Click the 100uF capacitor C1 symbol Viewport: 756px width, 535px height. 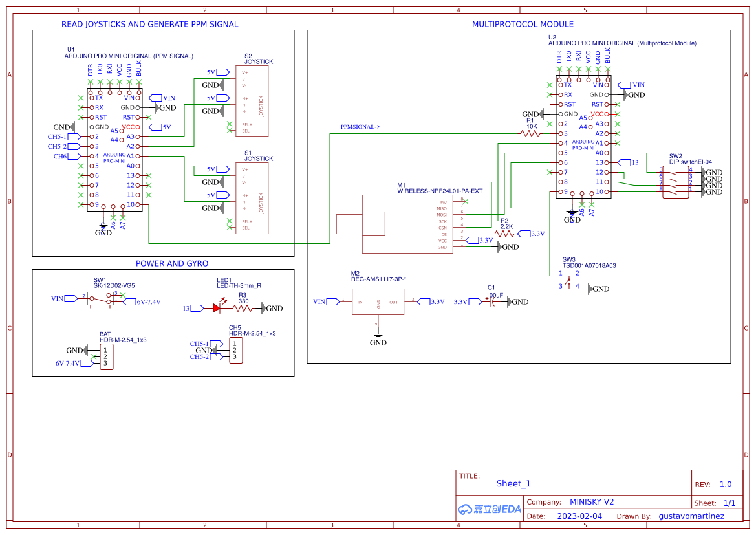coord(491,301)
